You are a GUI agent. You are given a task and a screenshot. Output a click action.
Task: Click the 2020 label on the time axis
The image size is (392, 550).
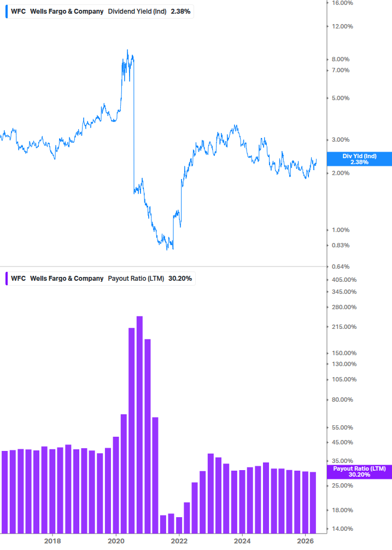116,541
